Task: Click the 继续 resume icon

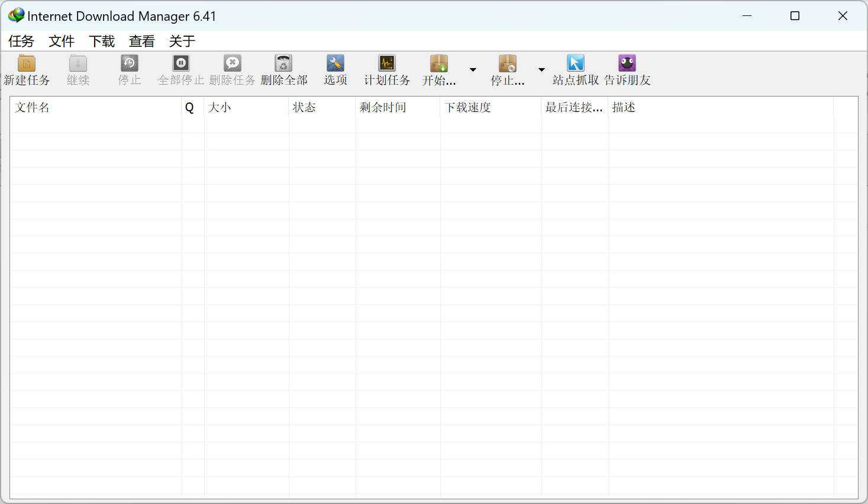Action: pyautogui.click(x=78, y=63)
